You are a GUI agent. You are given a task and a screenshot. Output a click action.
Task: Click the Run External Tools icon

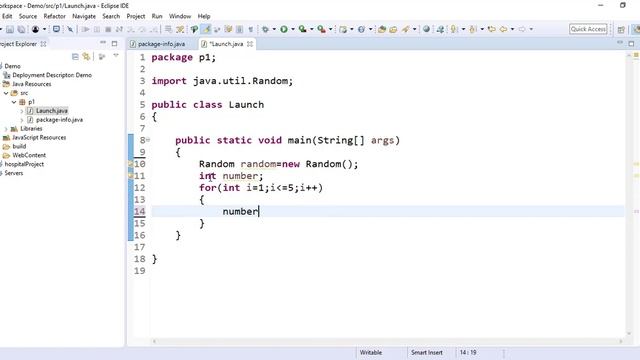[322, 29]
